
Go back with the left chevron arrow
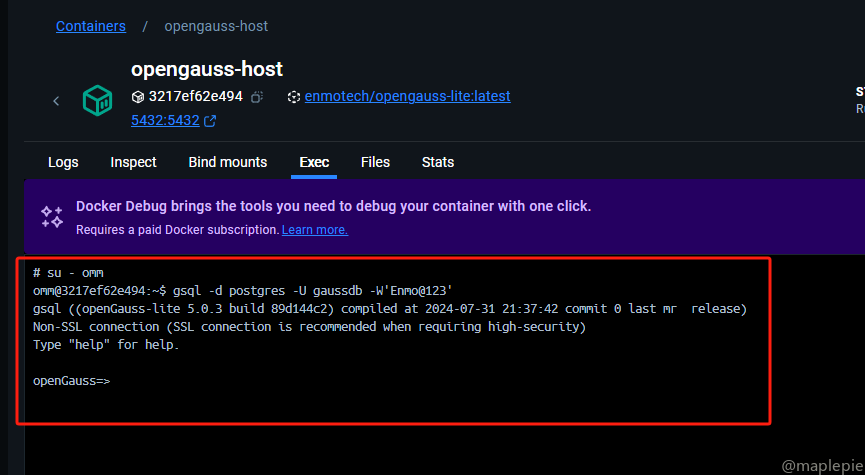click(x=56, y=101)
